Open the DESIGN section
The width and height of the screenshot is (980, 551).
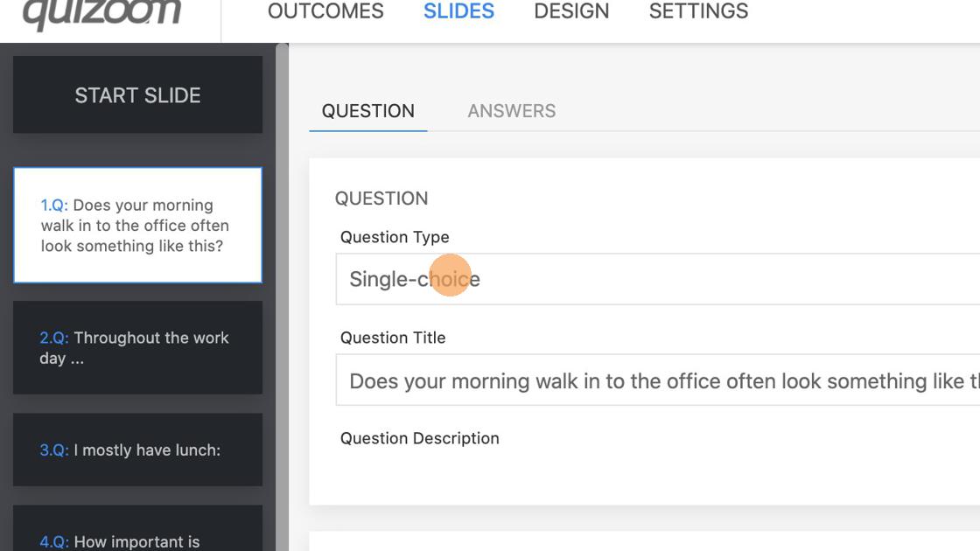[x=571, y=11]
